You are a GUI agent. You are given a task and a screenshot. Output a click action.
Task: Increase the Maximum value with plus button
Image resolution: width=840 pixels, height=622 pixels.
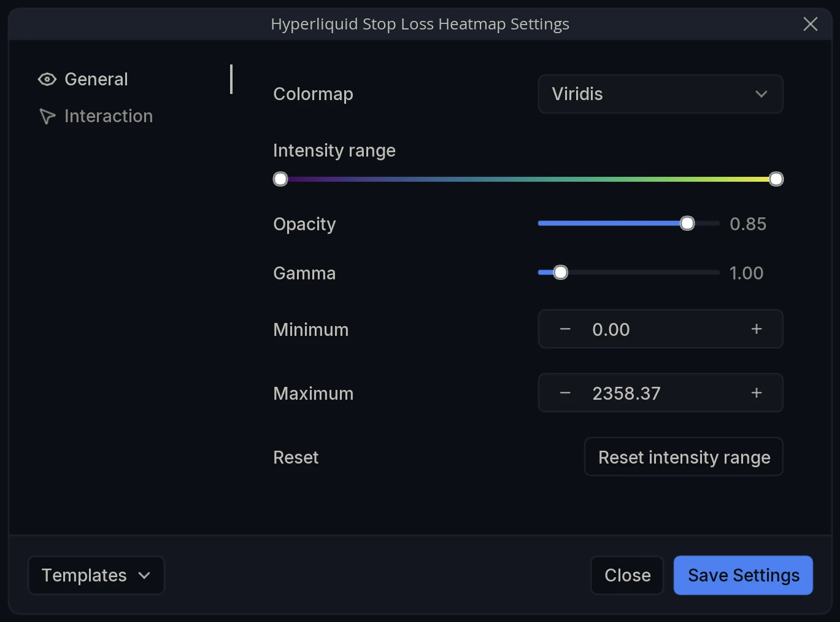pyautogui.click(x=757, y=393)
